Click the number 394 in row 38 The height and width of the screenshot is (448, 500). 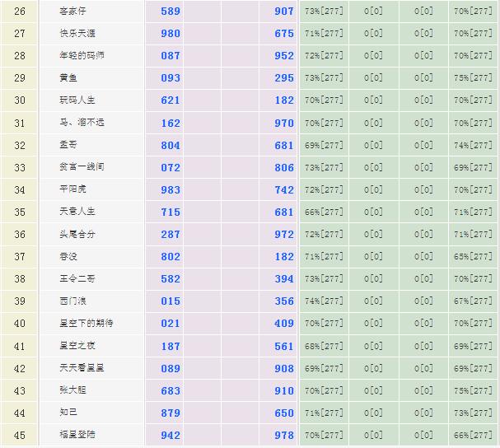point(283,278)
